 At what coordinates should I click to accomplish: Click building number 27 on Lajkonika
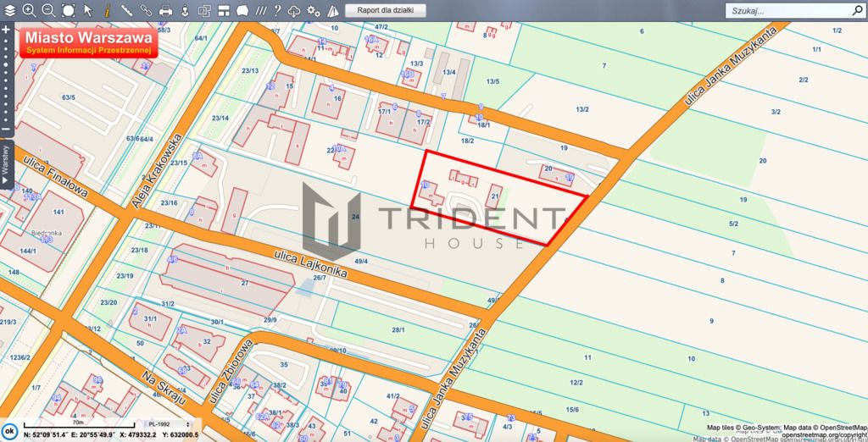click(x=245, y=283)
